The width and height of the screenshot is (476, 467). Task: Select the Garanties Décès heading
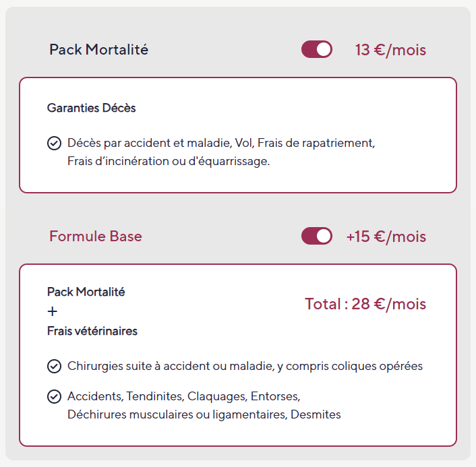coord(91,108)
